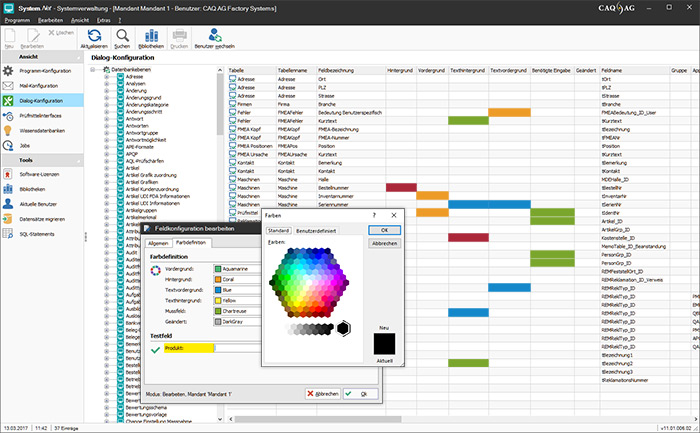Open Software-Lizenzen tool
This screenshot has width=700, height=433.
click(41, 174)
